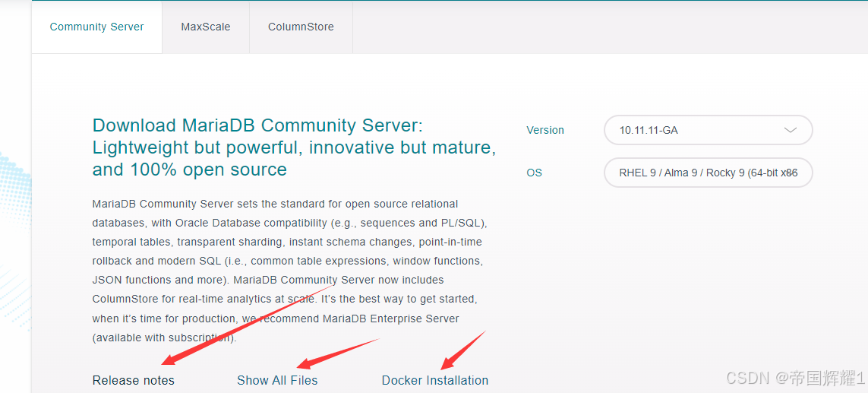The height and width of the screenshot is (393, 868).
Task: Open the Version dropdown showing 10.11.11-GA
Action: [708, 130]
